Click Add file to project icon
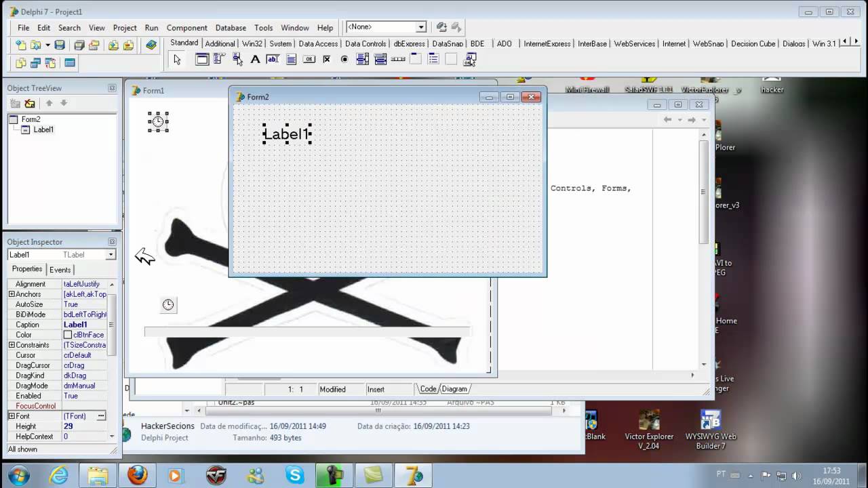This screenshot has height=488, width=868. point(113,45)
